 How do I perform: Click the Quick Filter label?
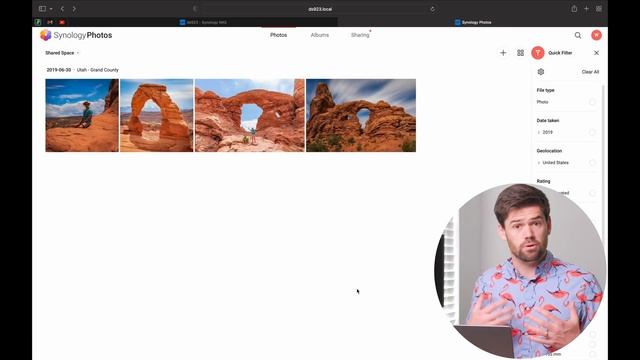[560, 53]
